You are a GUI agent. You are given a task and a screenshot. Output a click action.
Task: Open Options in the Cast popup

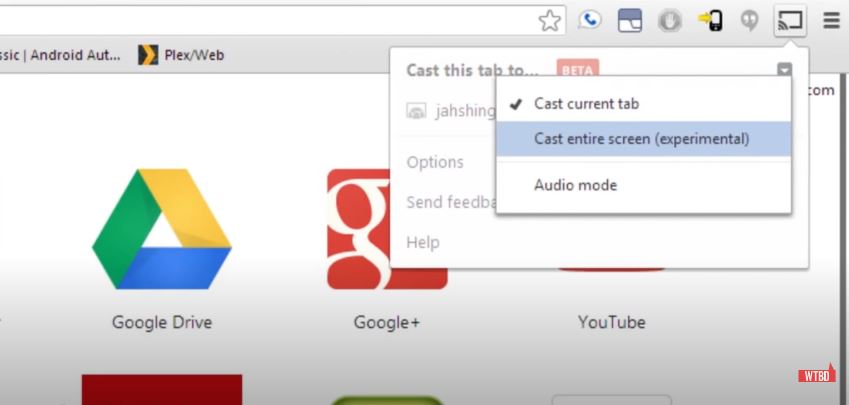(x=435, y=162)
